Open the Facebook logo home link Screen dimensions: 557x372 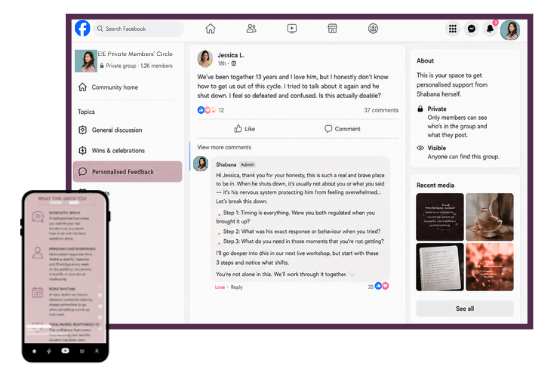pyautogui.click(x=82, y=28)
